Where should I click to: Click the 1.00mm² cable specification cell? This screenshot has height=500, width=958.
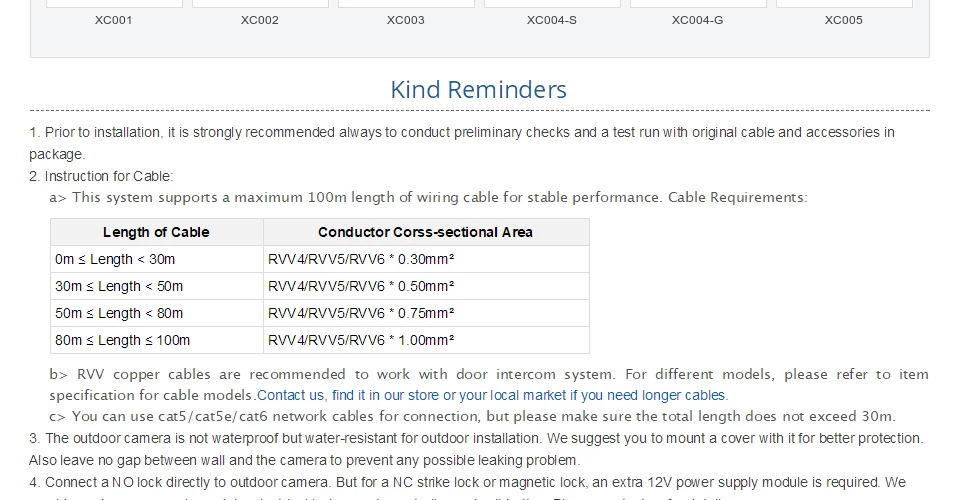click(x=426, y=340)
